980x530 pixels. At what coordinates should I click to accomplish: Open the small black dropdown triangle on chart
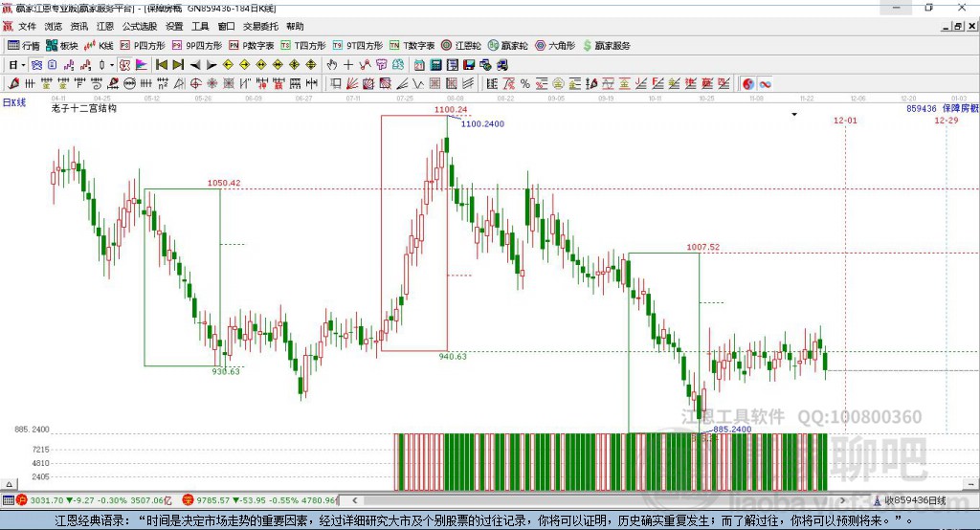[794, 115]
